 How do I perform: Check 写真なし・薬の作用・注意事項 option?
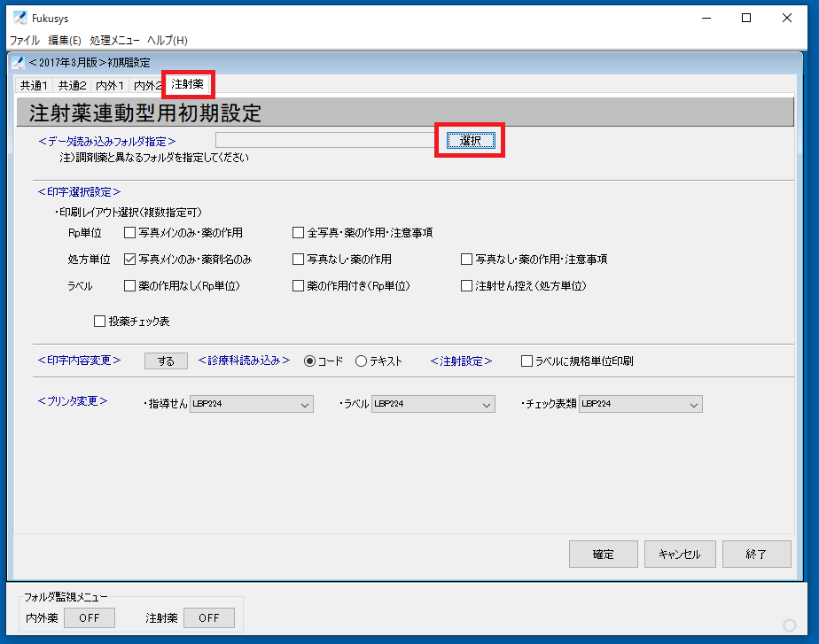coord(466,260)
